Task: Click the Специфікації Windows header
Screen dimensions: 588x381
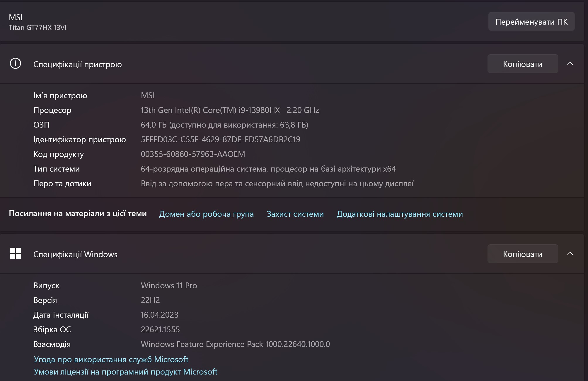Action: pos(75,254)
